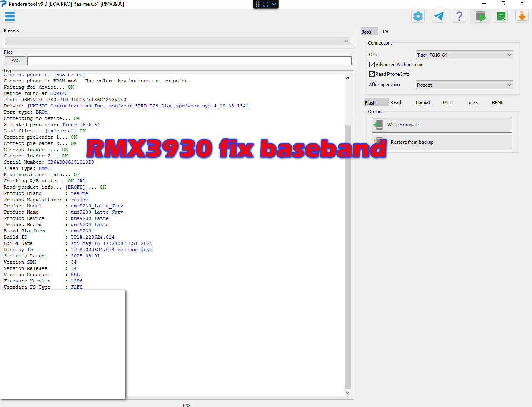Open the After operation Reboot dropdown
The image size is (532, 407).
coord(464,85)
